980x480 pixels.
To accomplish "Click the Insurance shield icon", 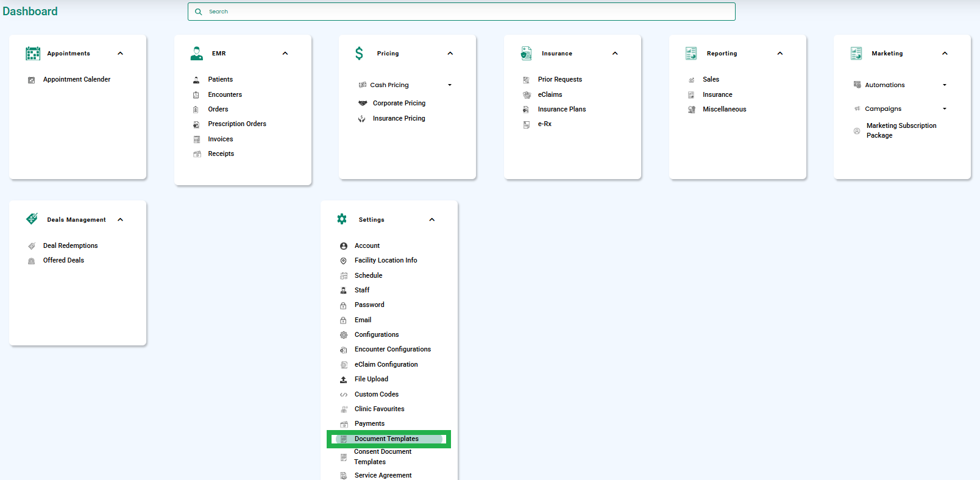I will click(526, 54).
